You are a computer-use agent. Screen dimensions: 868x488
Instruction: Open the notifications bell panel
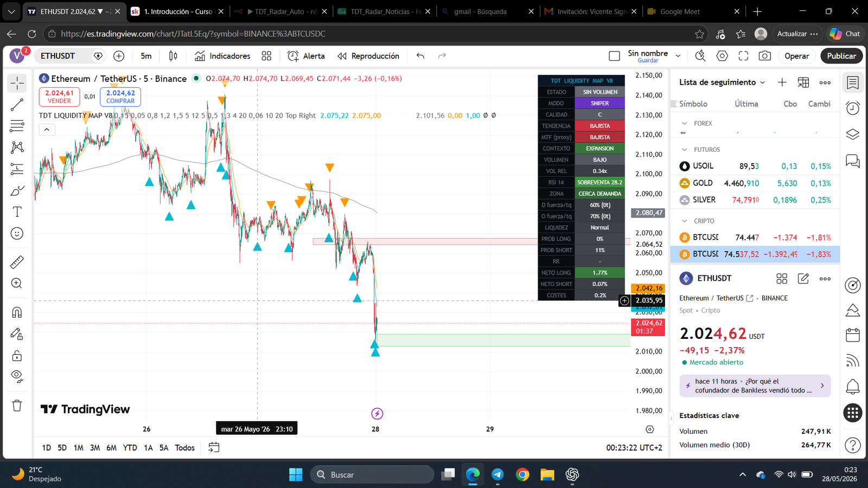tap(853, 387)
